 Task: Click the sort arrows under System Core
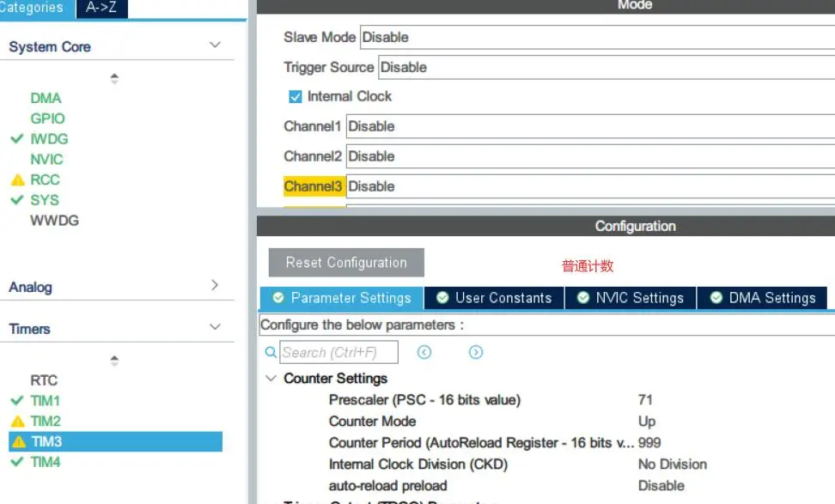[x=114, y=79]
